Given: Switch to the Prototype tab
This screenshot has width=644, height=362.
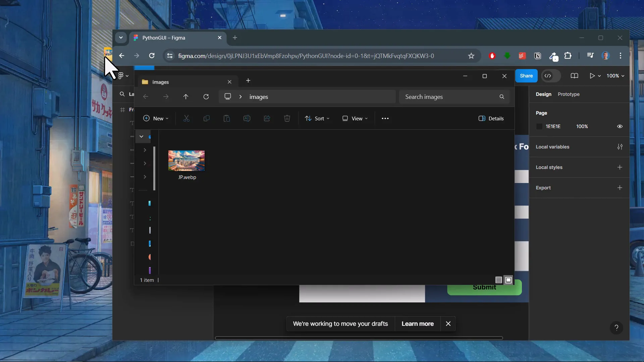Looking at the screenshot, I should point(569,94).
